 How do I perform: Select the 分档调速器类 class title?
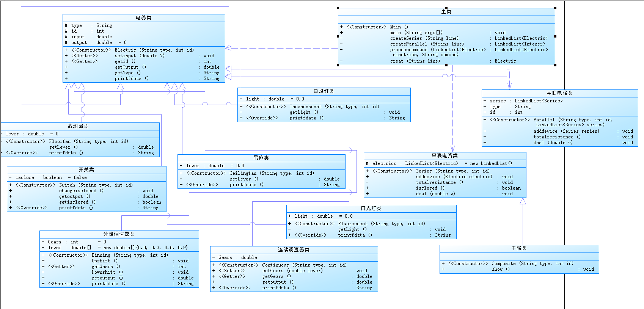pyautogui.click(x=119, y=234)
